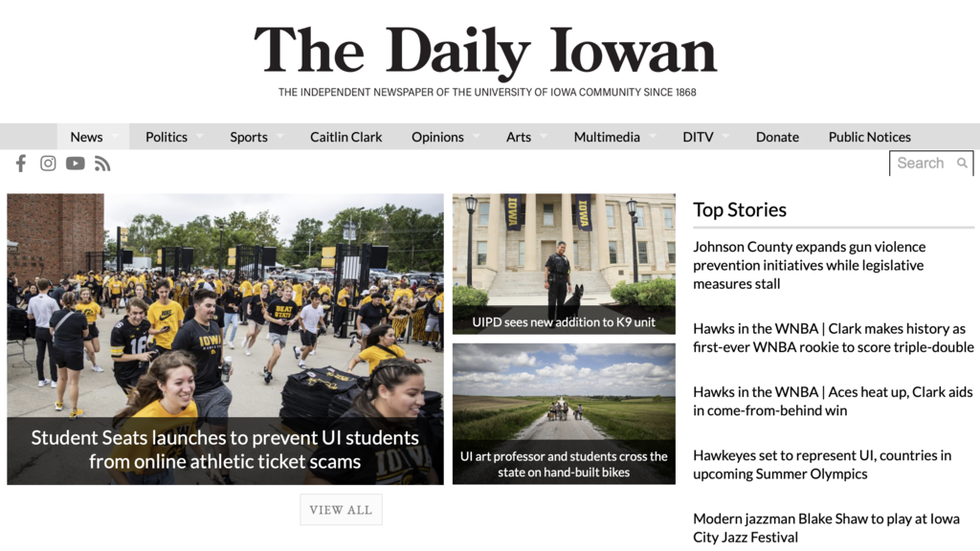Expand the Sports dropdown arrow
Viewport: 980px width, 551px height.
coord(280,136)
